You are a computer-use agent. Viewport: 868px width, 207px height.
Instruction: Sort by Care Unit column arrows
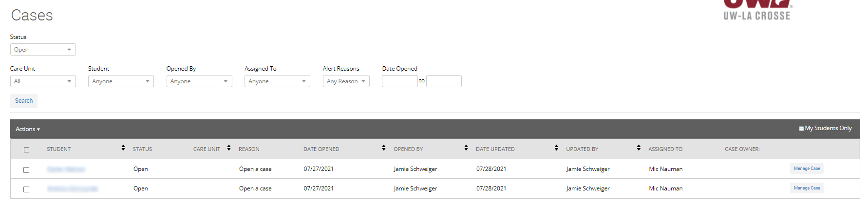(x=229, y=148)
